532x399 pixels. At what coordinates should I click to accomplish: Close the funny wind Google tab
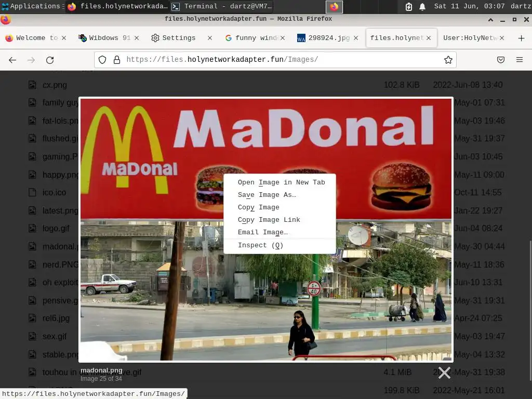(283, 38)
